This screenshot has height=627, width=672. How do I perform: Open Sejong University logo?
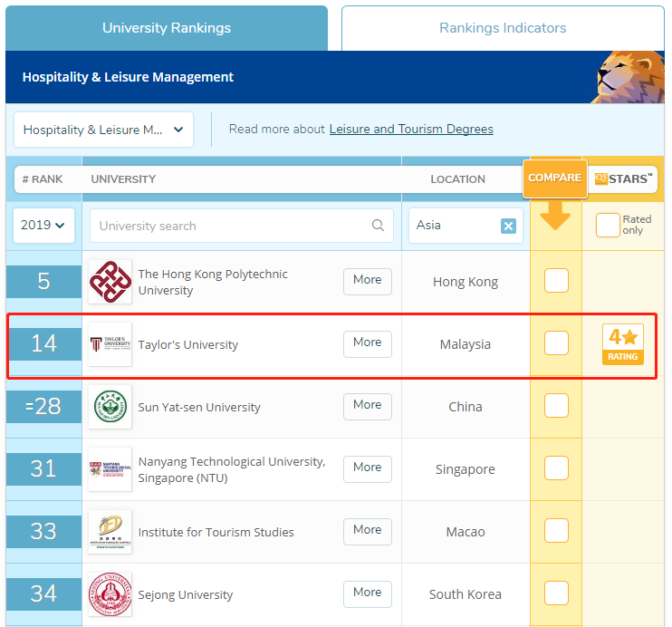(x=110, y=594)
